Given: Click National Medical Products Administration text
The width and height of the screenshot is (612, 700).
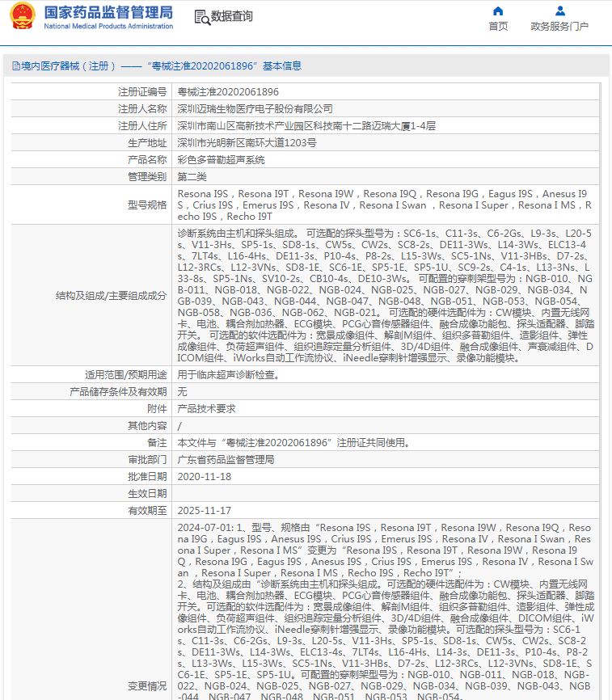Looking at the screenshot, I should tap(108, 27).
